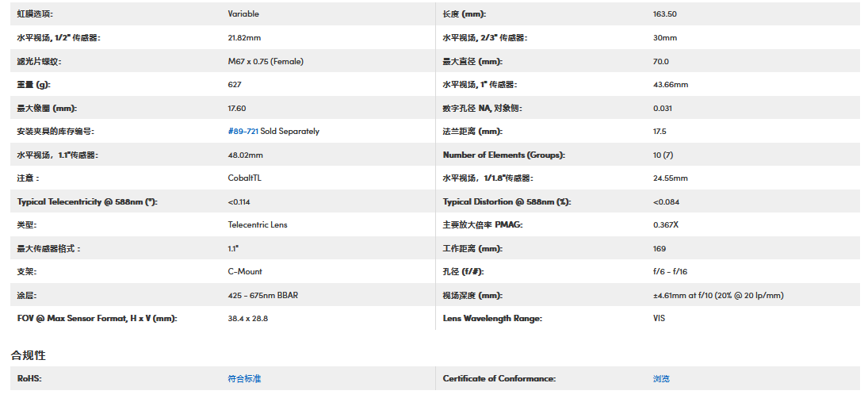Click the M67 x 0.75 (Female) value
Viewport: 868px width, 406px height.
coord(266,62)
